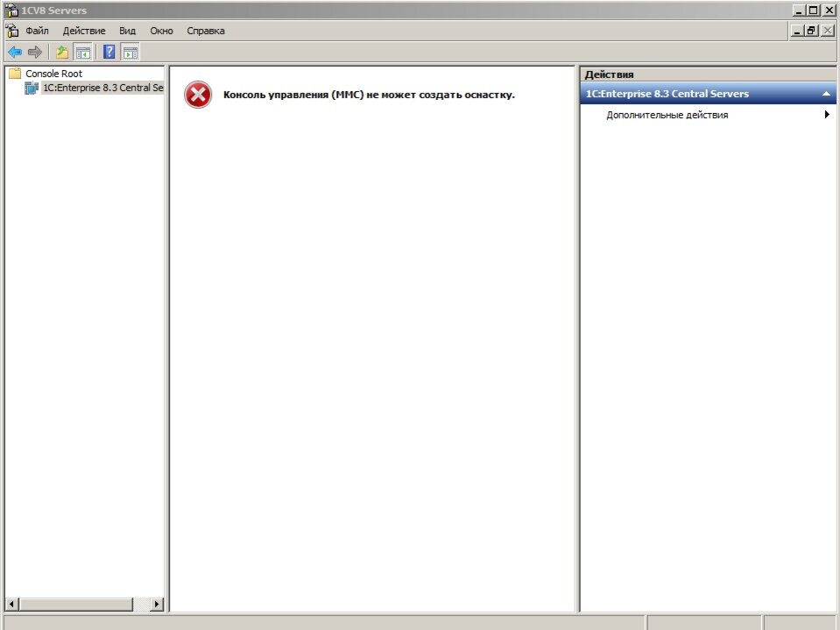Click the horizontal scrollbar thumb in tree pane
The height and width of the screenshot is (630, 840).
(x=75, y=605)
